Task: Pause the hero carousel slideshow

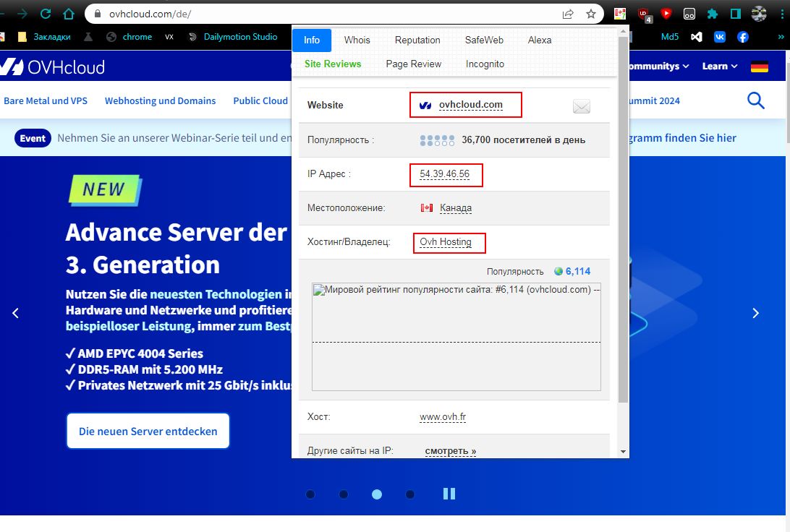Action: tap(449, 494)
